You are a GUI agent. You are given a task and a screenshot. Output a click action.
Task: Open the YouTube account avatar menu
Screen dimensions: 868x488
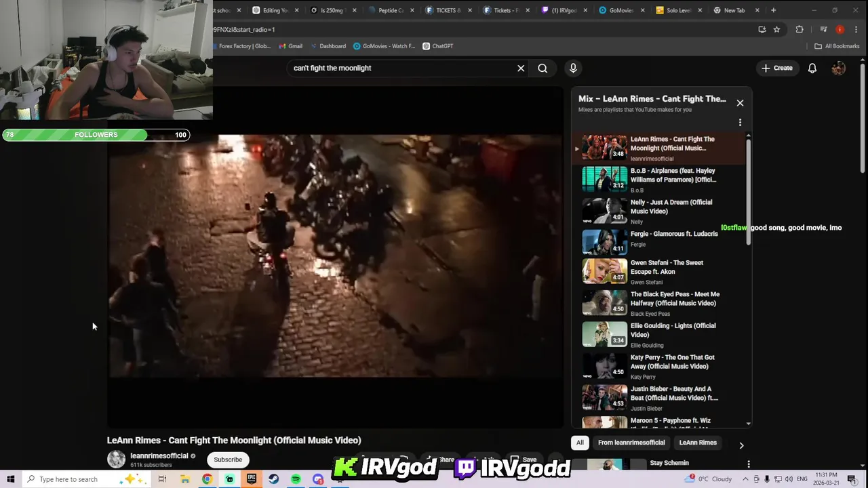[x=839, y=68]
